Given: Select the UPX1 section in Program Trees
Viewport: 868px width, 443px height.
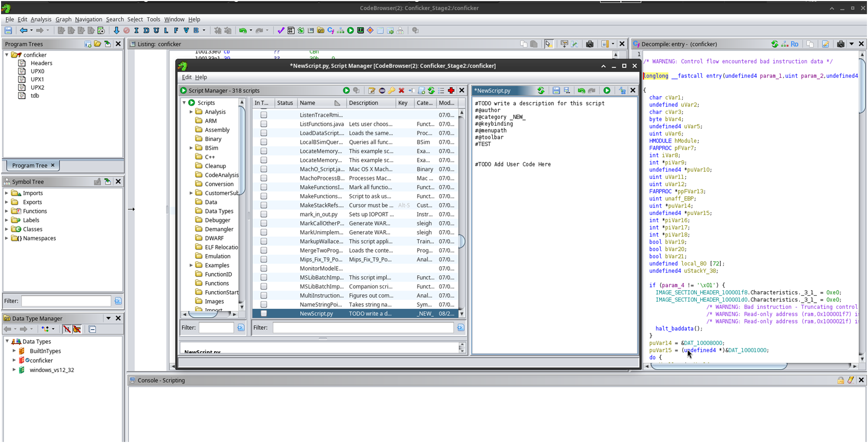Looking at the screenshot, I should pos(37,79).
